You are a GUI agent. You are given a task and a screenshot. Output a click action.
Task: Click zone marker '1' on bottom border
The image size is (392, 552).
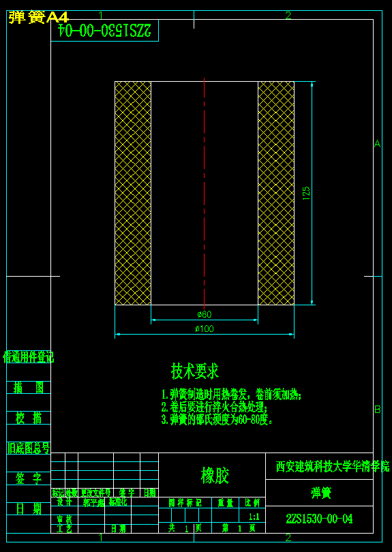[x=100, y=537]
